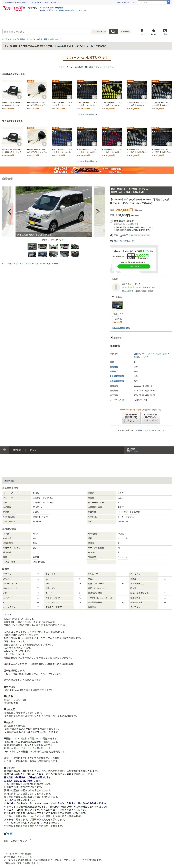Image resolution: width=174 pixels, height=868 pixels.
Task: Click the 諸費用 arrow icon
Action: point(111,221)
